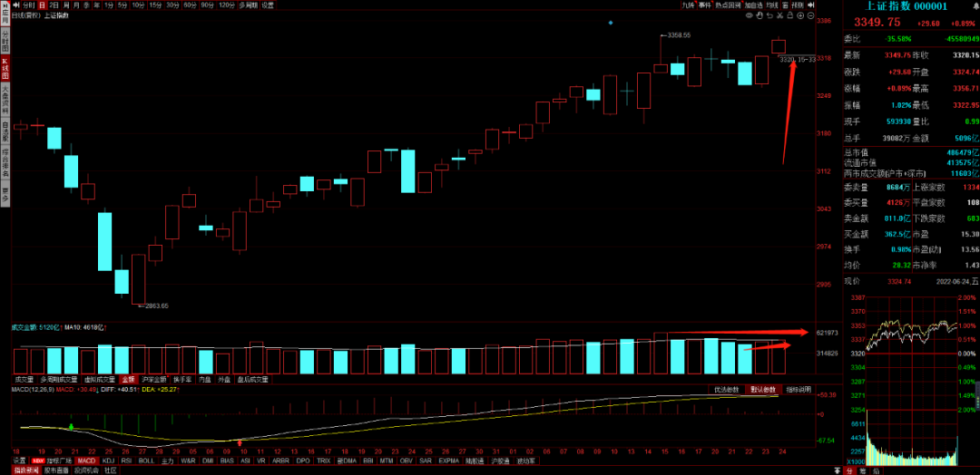Collapse side panel using top-right arrow icon
Image resolution: width=980 pixels, height=475 pixels.
click(x=810, y=5)
